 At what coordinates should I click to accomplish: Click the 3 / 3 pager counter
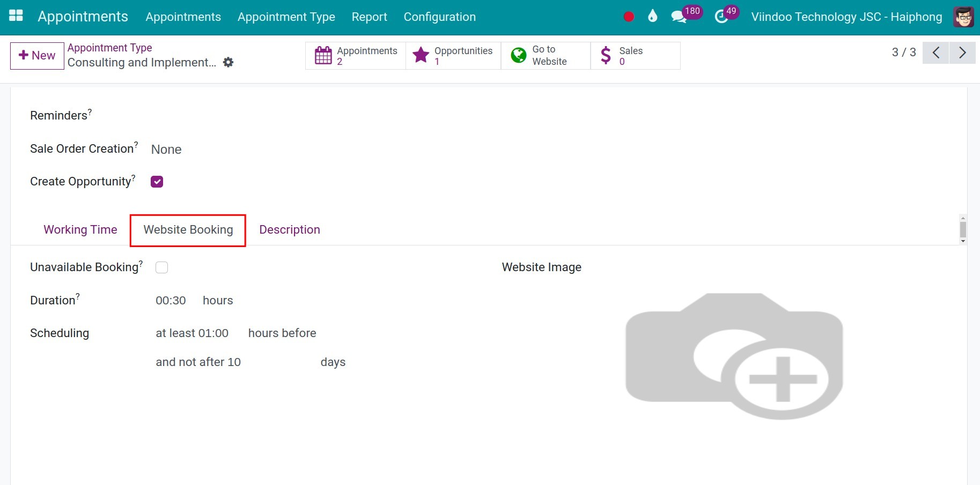[904, 53]
